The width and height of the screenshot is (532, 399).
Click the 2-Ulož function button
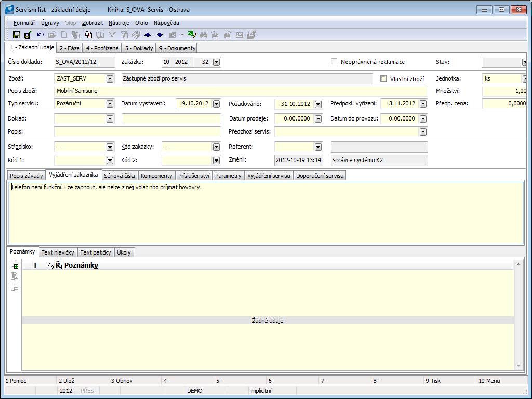tap(68, 381)
